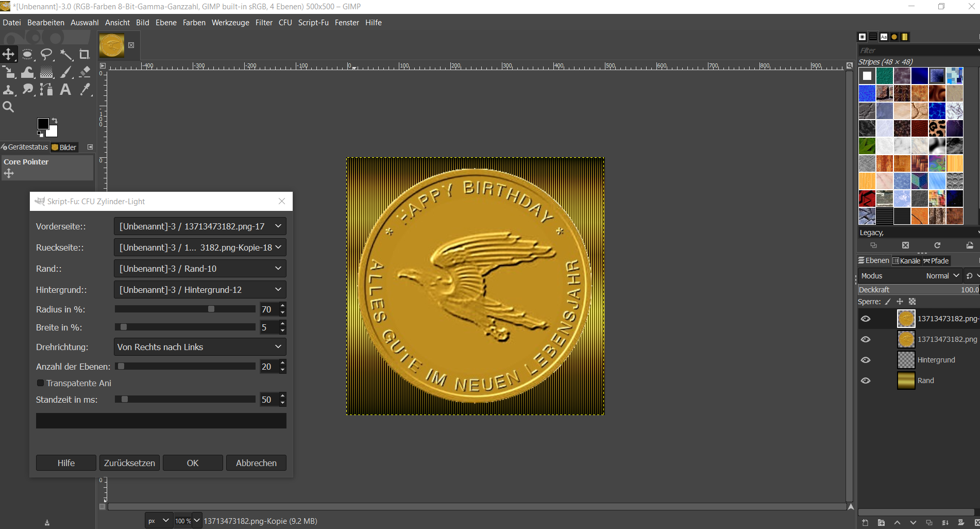Click the new layer icon

[865, 522]
